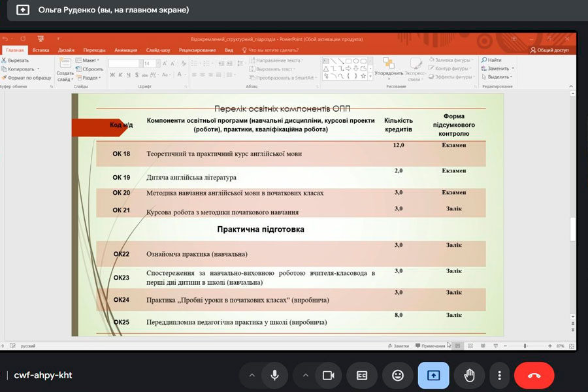Expand the microphone audio settings arrow

pyautogui.click(x=252, y=375)
